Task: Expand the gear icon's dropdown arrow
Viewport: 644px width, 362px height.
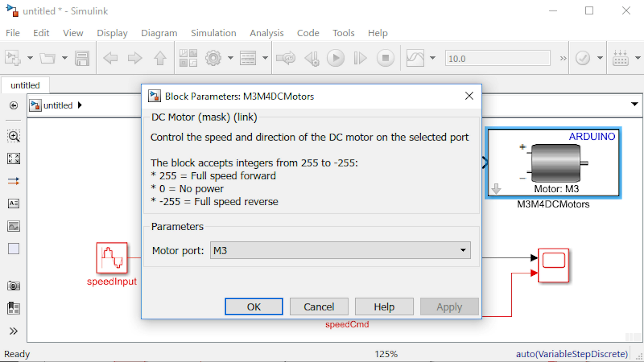Action: click(x=231, y=58)
